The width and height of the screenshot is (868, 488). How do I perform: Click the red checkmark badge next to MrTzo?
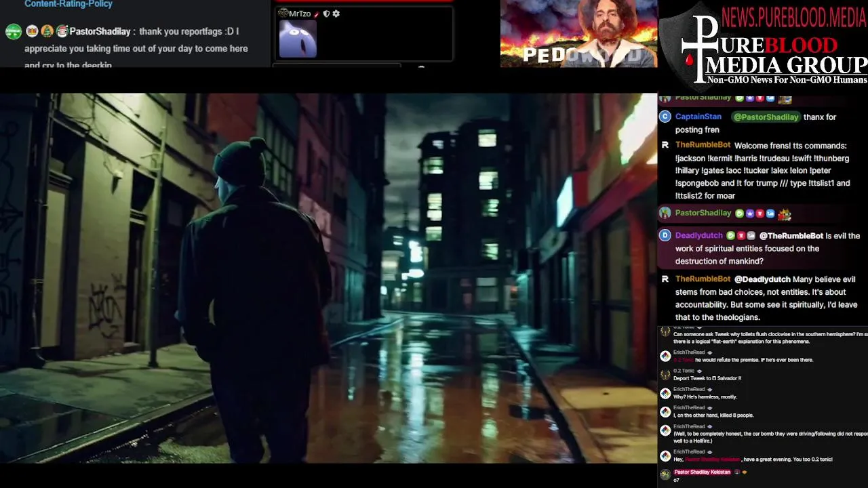[317, 14]
